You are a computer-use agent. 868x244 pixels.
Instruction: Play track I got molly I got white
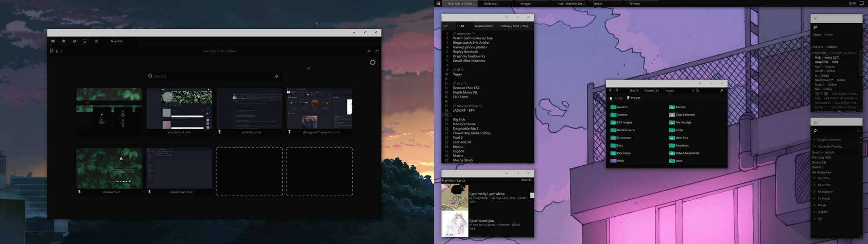[x=487, y=194]
